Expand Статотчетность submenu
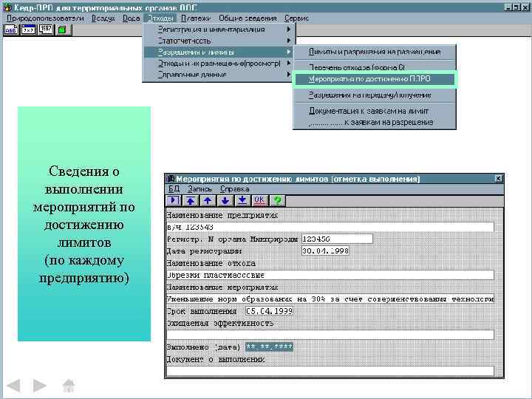This screenshot has height=399, width=532. 219,41
